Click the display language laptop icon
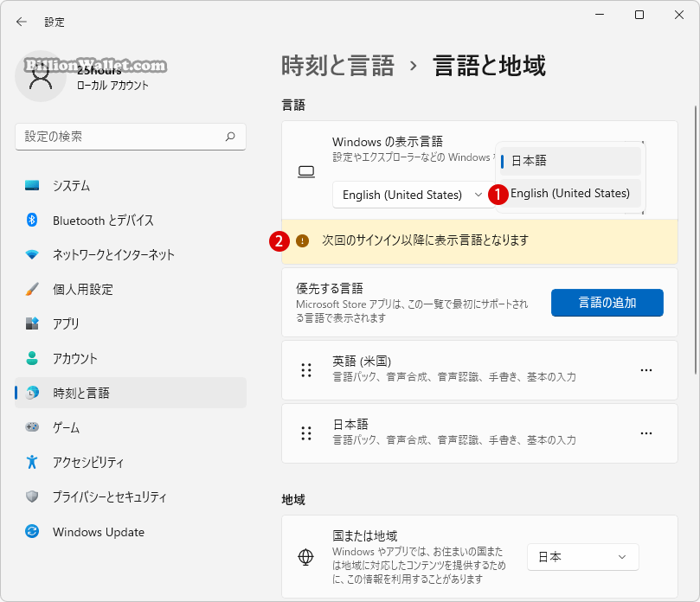 click(306, 172)
